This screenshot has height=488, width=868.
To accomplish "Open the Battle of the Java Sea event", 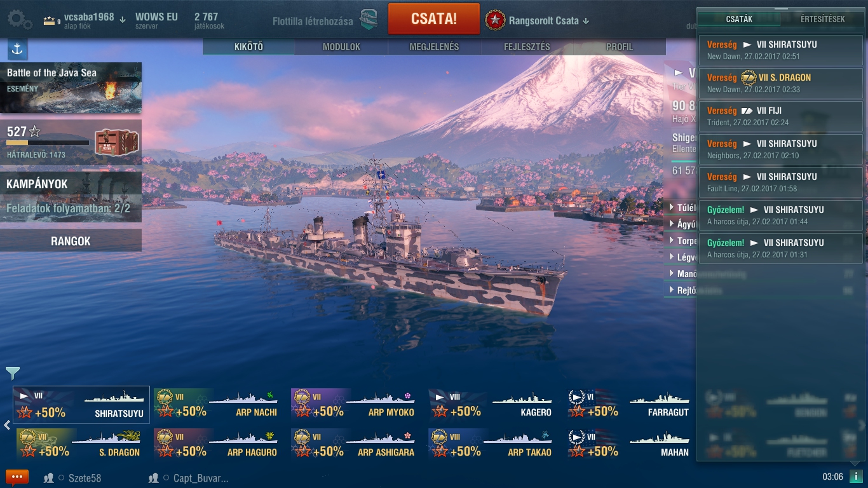I will coord(71,88).
